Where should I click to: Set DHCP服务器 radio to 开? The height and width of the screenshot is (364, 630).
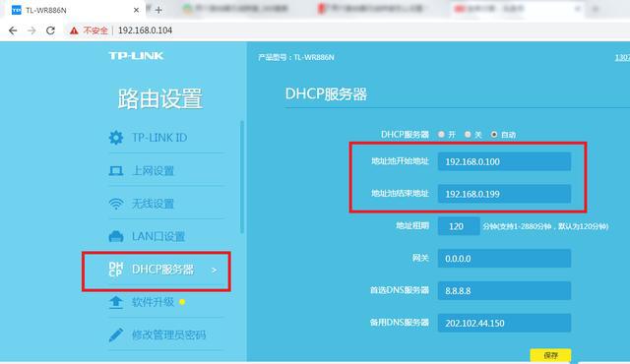(442, 135)
